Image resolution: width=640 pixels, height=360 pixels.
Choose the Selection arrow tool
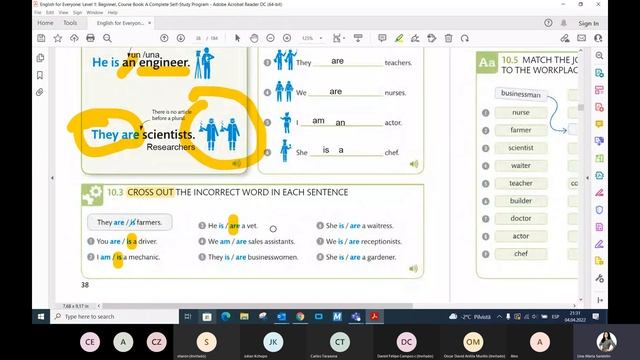tap(238, 38)
